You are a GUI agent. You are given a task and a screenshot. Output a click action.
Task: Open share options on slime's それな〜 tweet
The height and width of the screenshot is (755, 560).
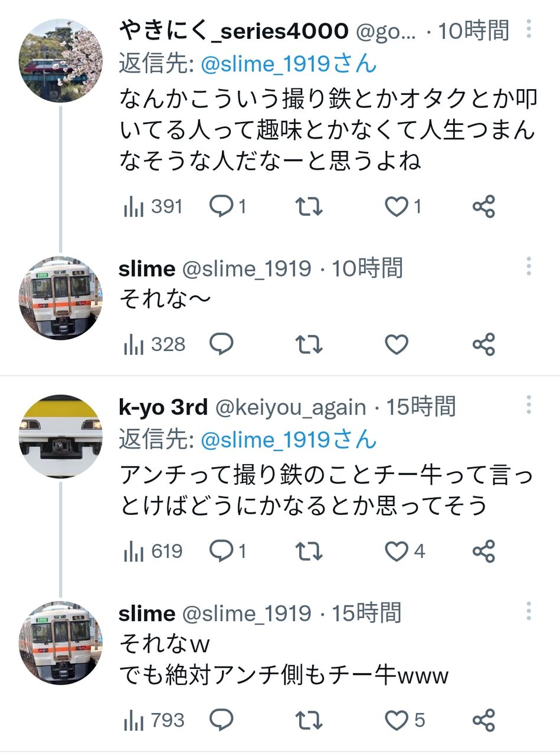click(x=483, y=344)
